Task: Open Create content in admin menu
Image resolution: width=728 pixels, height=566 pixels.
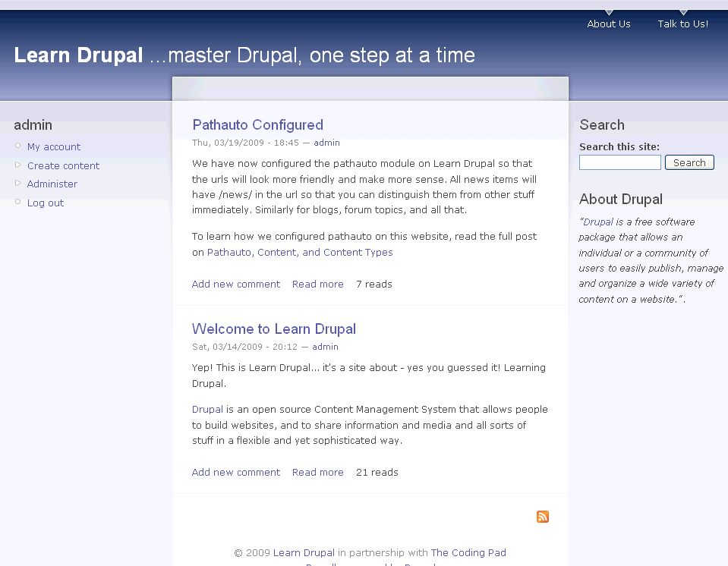Action: (63, 165)
